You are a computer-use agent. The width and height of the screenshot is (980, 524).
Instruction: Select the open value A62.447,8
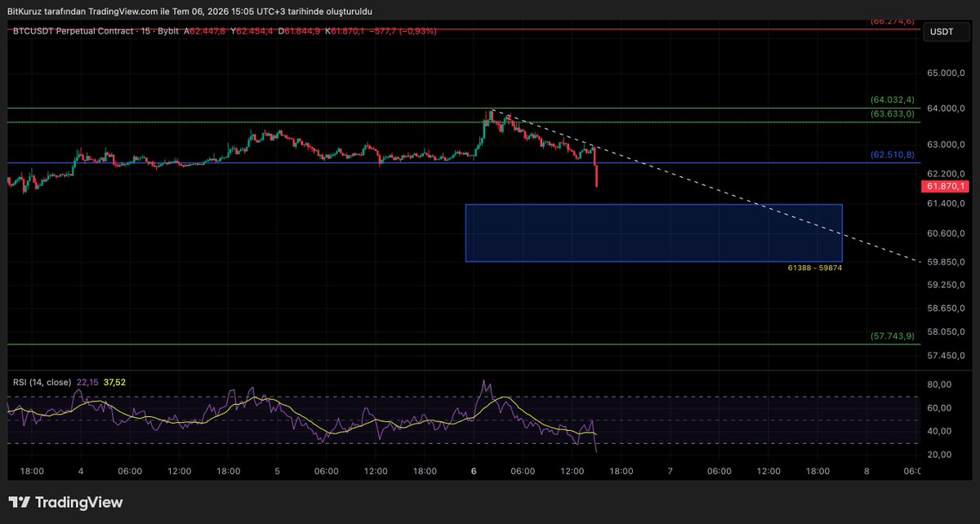tap(206, 31)
